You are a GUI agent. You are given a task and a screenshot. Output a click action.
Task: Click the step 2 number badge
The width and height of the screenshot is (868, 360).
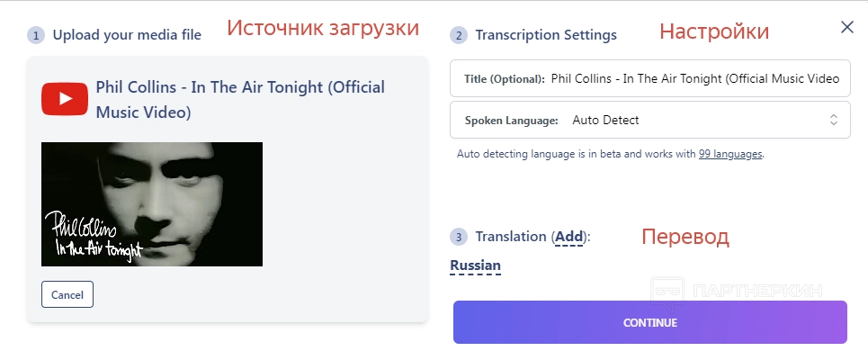(459, 36)
